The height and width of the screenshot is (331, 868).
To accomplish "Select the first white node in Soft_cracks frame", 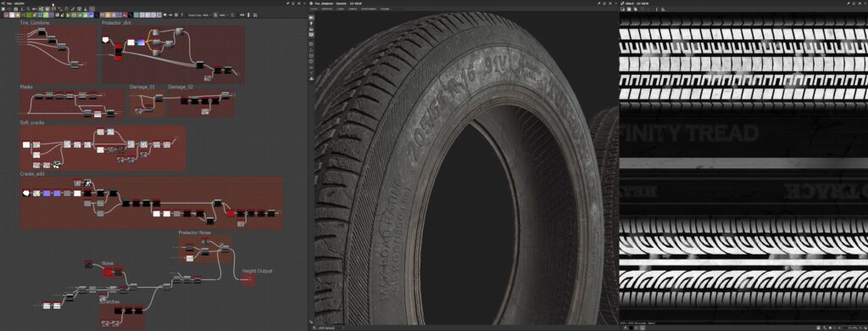I will click(26, 145).
